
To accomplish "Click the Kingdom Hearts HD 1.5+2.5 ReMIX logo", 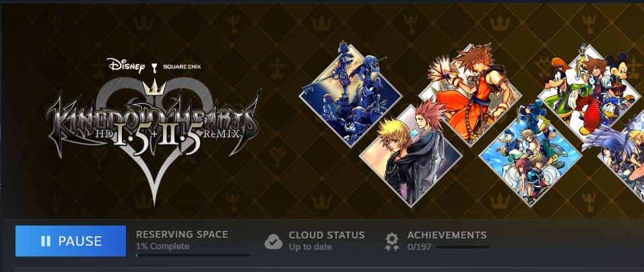I will click(154, 124).
